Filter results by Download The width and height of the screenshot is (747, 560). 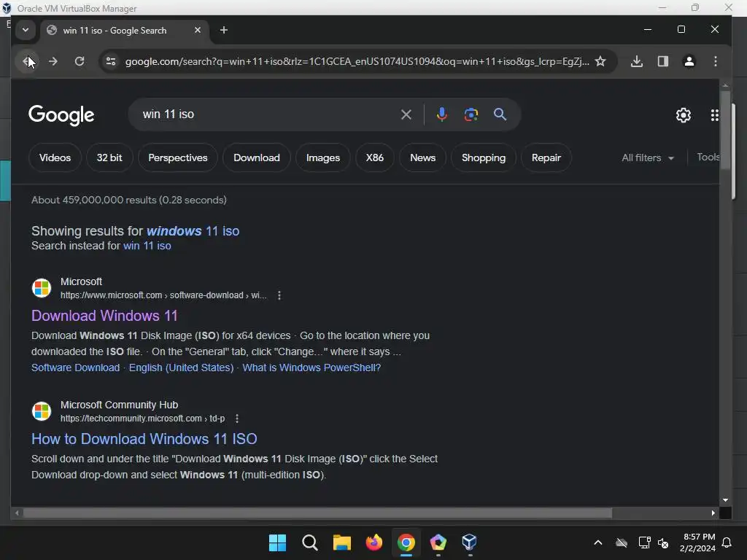pos(256,157)
